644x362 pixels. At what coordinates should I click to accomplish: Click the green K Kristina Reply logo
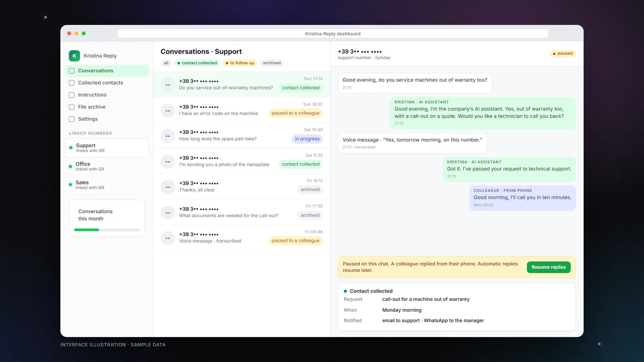pyautogui.click(x=74, y=56)
